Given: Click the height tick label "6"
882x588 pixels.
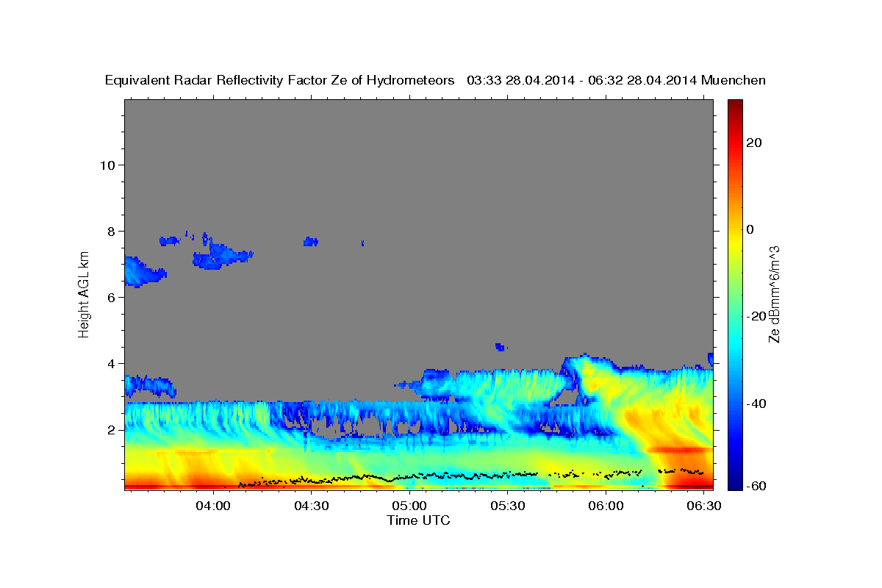Looking at the screenshot, I should tap(112, 297).
